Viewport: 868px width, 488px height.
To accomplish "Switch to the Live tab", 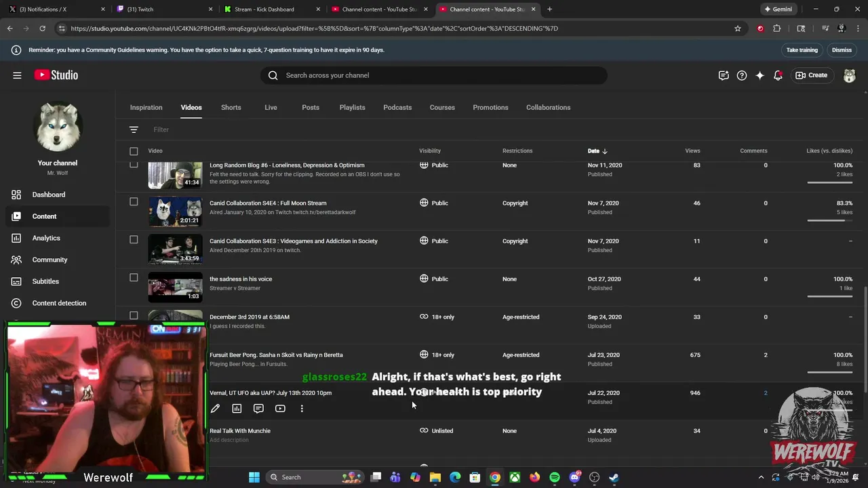I will point(271,107).
